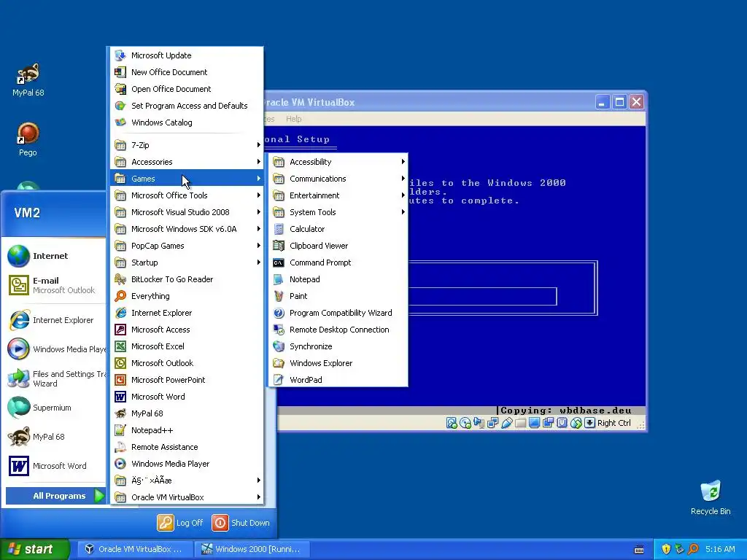Click the shared folders icon in VirtualBox
Viewport: 747px width, 560px height.
pos(520,423)
